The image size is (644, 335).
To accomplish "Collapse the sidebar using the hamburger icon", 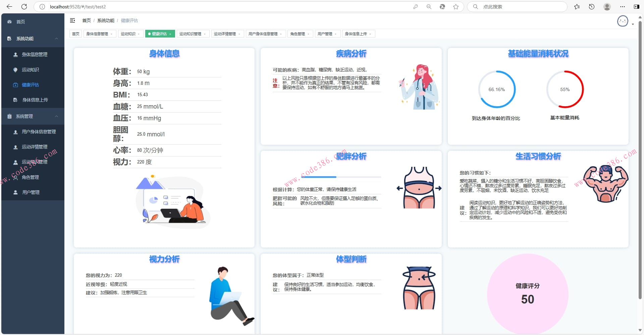I will pos(72,20).
